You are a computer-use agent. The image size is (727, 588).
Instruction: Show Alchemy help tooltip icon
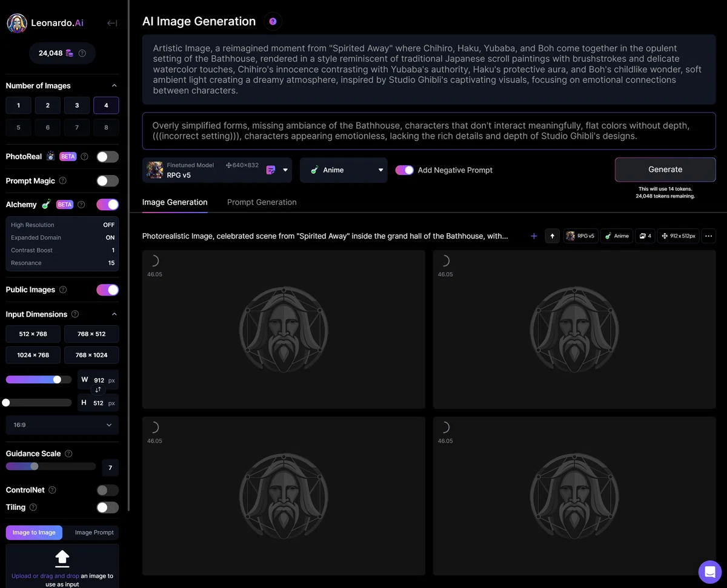[x=81, y=205]
